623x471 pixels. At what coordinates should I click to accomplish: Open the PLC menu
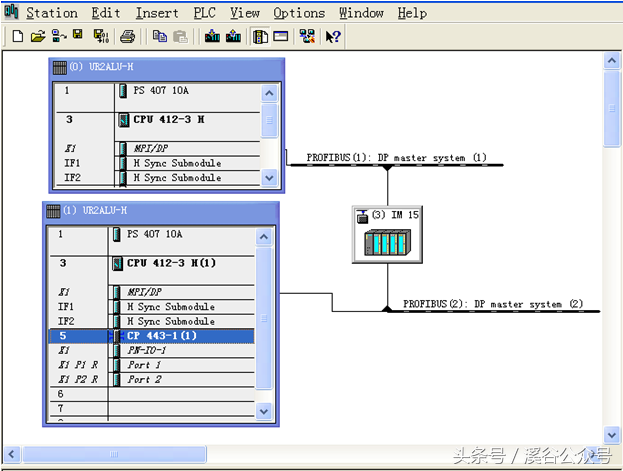tap(204, 13)
